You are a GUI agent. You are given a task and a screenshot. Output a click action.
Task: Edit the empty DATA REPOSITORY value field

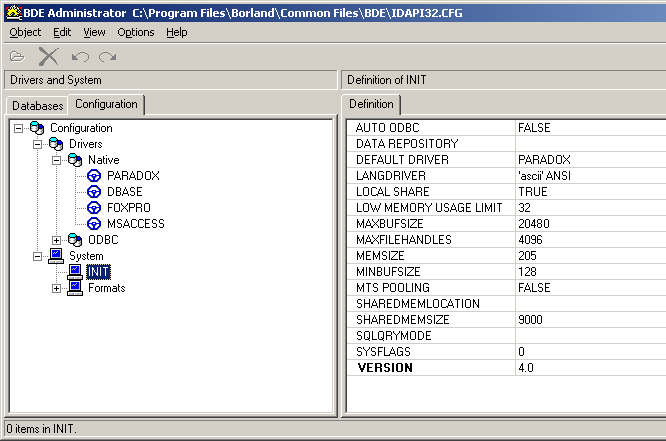[x=591, y=144]
